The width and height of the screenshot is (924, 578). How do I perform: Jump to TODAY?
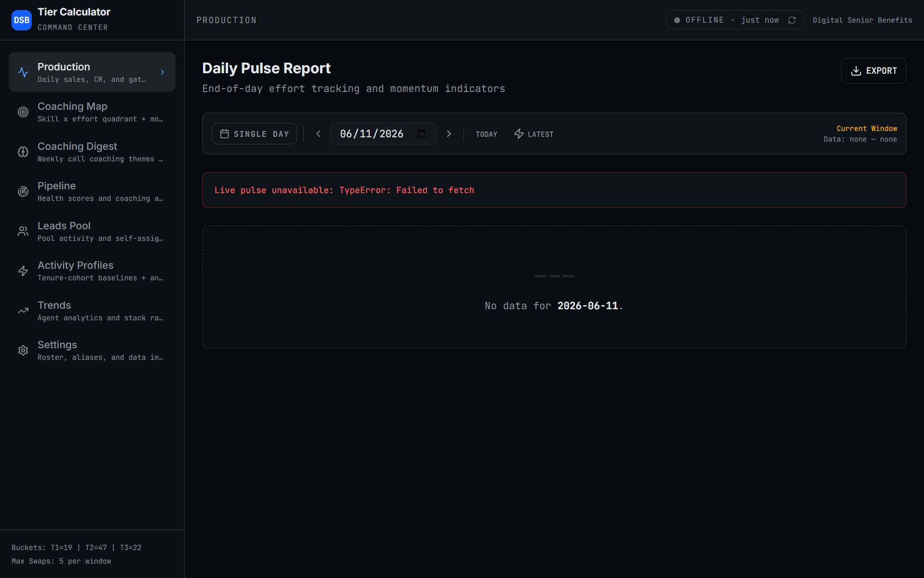click(487, 134)
